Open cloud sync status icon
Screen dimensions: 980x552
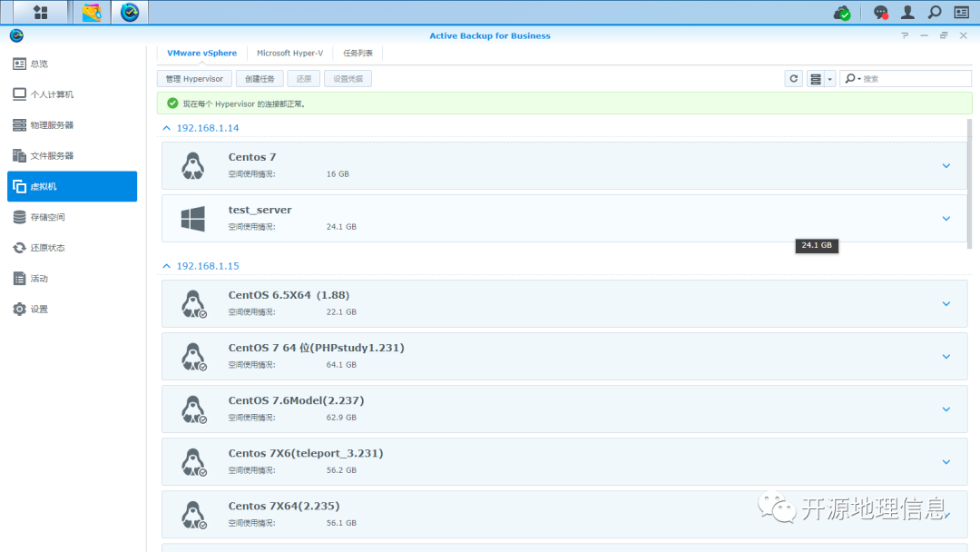tap(842, 12)
